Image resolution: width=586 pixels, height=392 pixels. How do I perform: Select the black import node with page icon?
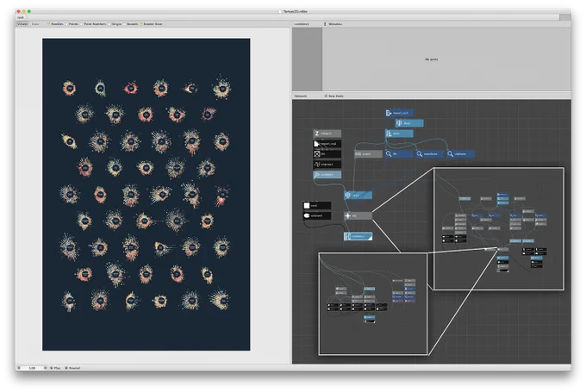point(327,144)
